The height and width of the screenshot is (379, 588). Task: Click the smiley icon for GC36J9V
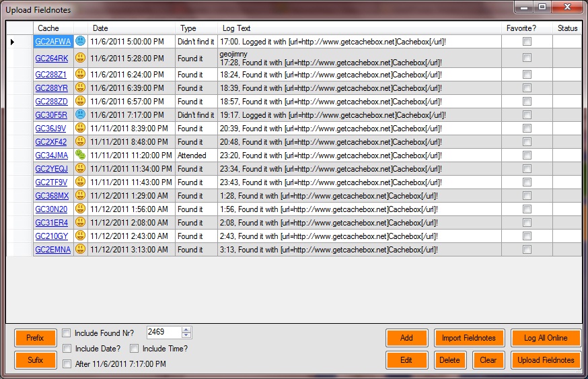[x=80, y=128]
